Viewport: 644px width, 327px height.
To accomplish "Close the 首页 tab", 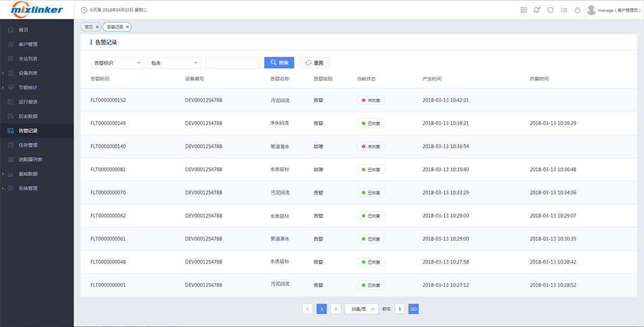I will pyautogui.click(x=97, y=27).
